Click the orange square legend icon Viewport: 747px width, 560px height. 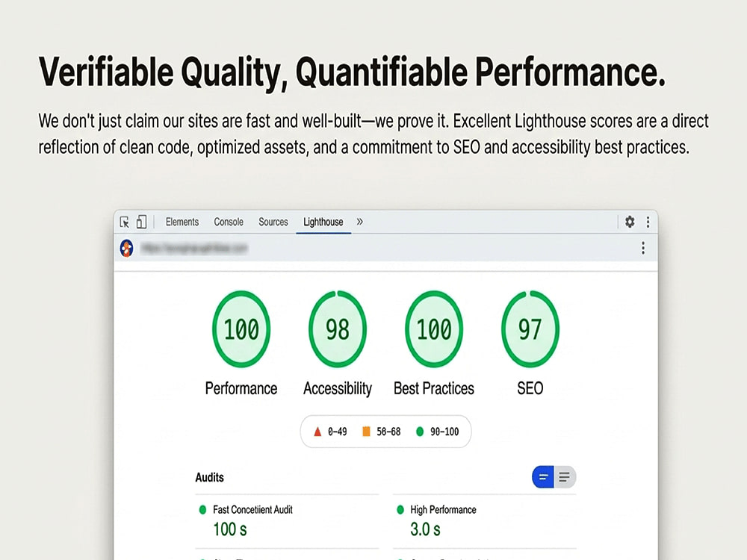coord(366,432)
